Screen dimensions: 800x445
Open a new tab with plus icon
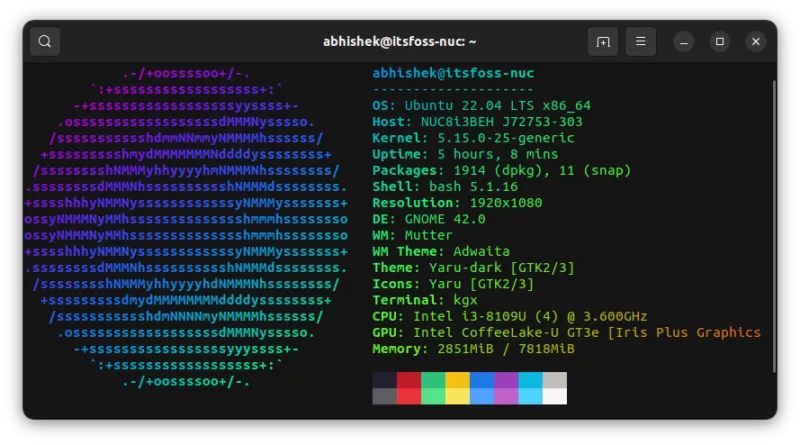(603, 41)
